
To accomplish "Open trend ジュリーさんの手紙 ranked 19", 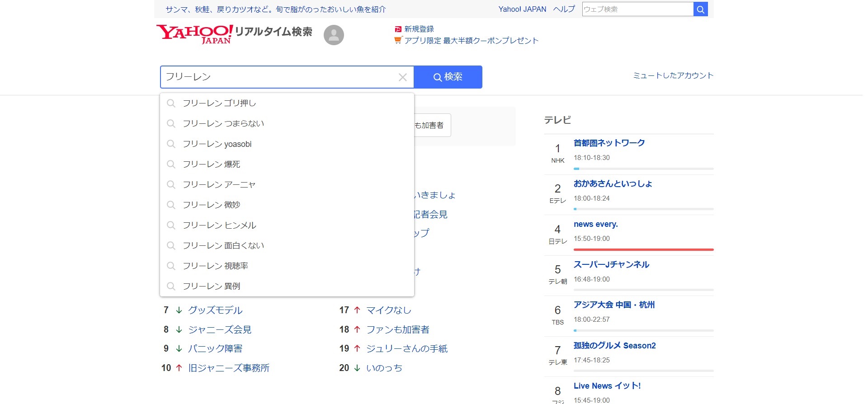I will point(407,349).
